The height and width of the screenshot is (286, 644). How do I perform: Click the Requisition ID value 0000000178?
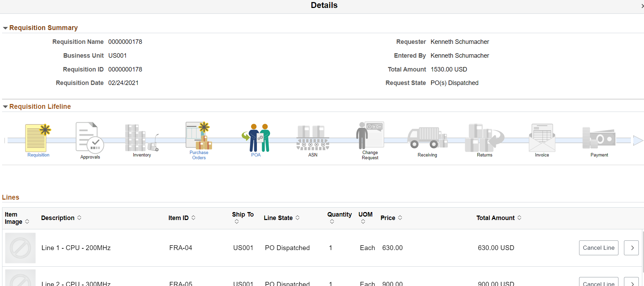point(125,69)
